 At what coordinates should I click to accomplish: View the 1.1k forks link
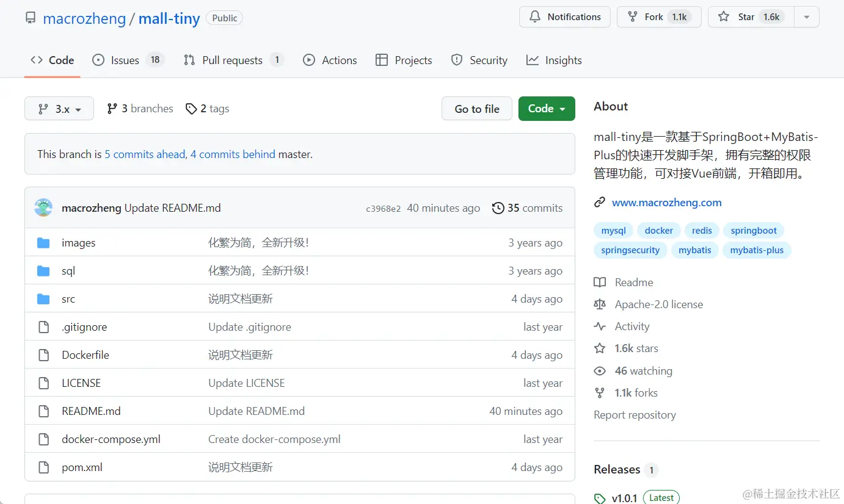point(626,393)
